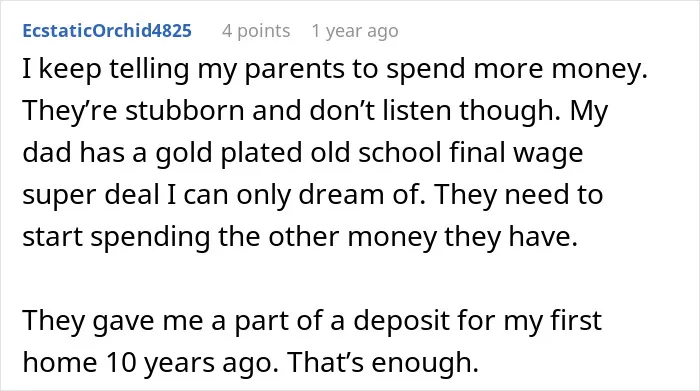
Task: Click the sentence "That's enough."
Action: coord(383,362)
